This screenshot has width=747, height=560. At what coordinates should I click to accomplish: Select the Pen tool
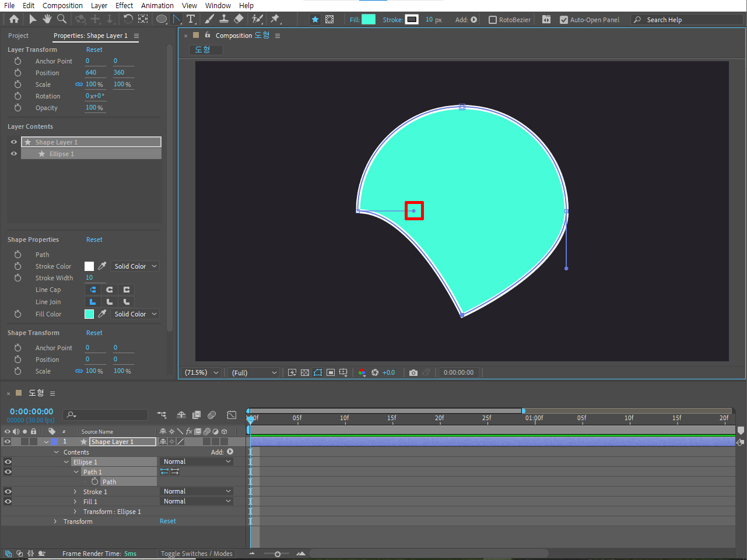click(x=177, y=19)
